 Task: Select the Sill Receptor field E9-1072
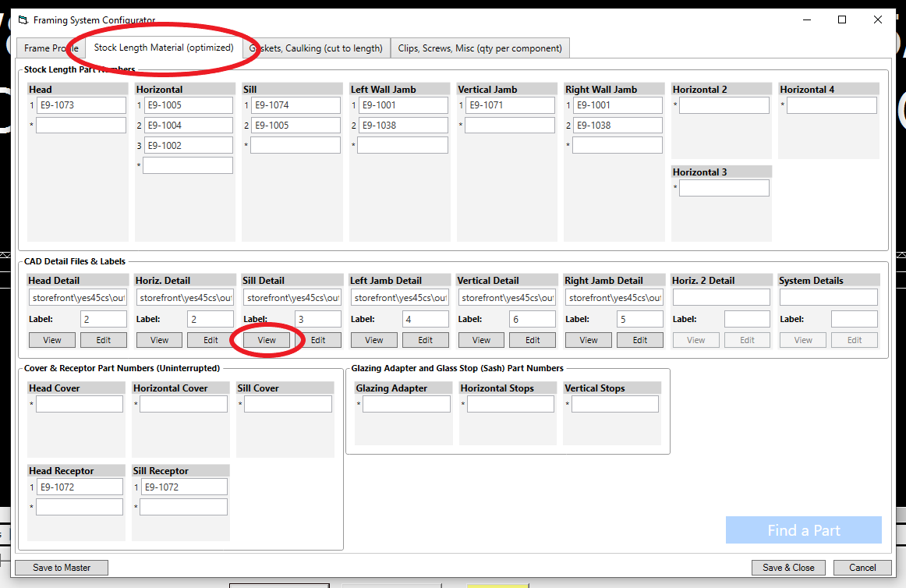pyautogui.click(x=184, y=487)
